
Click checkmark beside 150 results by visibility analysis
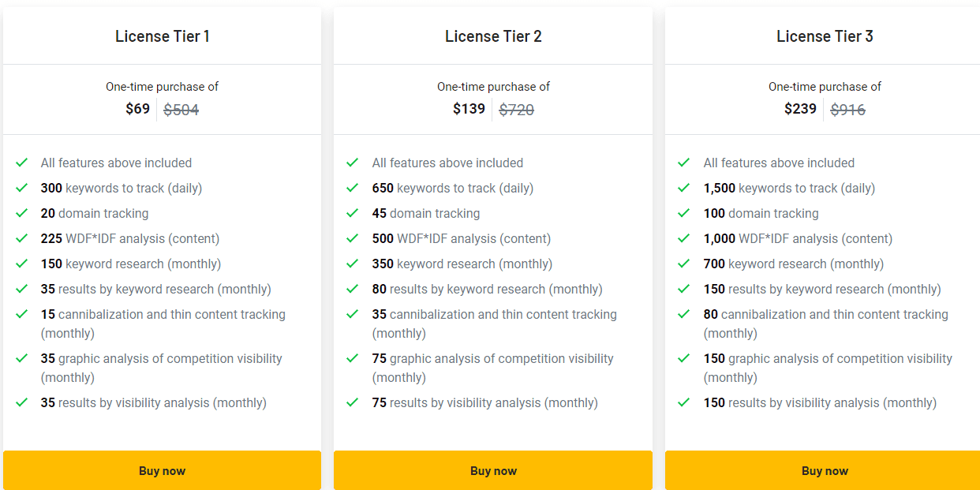[684, 402]
